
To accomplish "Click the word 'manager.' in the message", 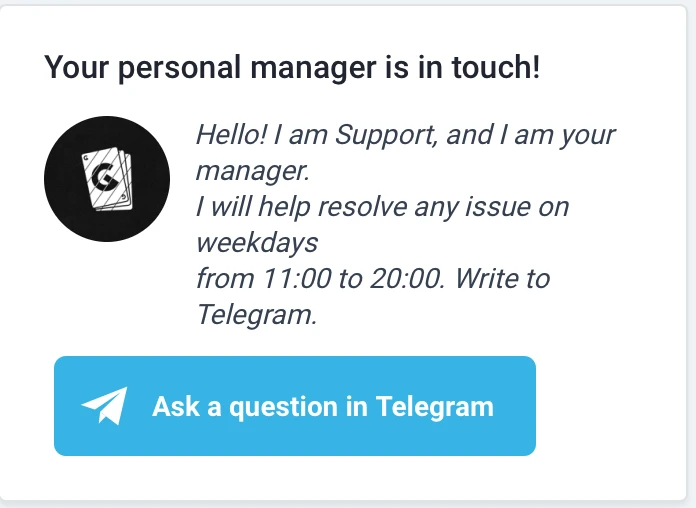I will tap(253, 171).
